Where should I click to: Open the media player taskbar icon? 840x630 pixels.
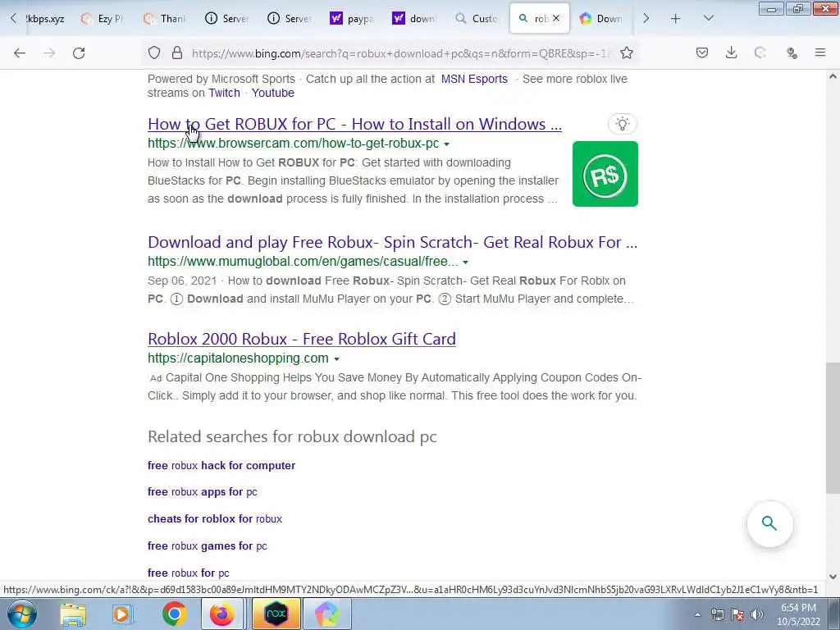coord(123,614)
